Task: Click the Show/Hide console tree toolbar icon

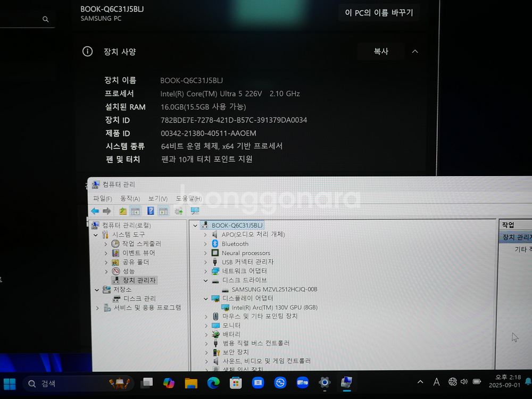Action: pyautogui.click(x=136, y=211)
